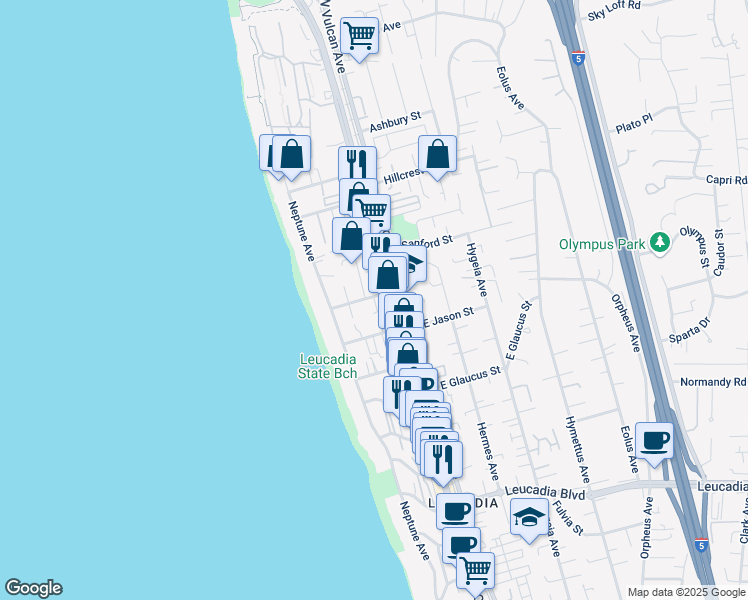Click the Leucadia Blvd street label
The image size is (748, 600).
coord(545,493)
